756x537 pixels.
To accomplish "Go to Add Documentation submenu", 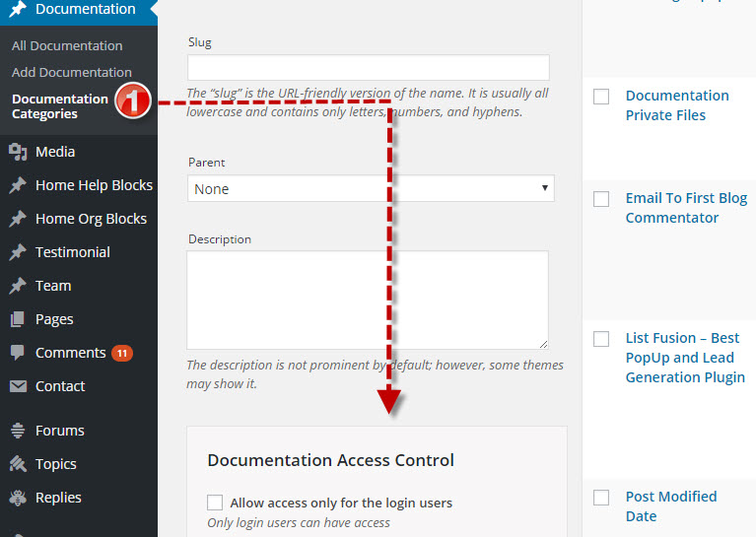I will [x=71, y=72].
